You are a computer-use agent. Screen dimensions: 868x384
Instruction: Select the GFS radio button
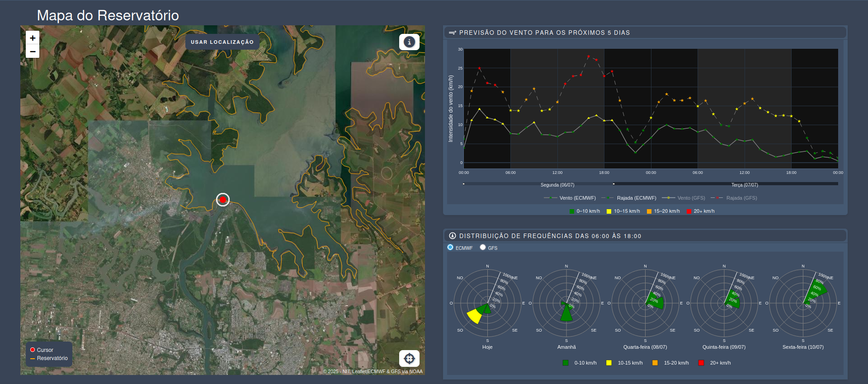[x=483, y=247]
